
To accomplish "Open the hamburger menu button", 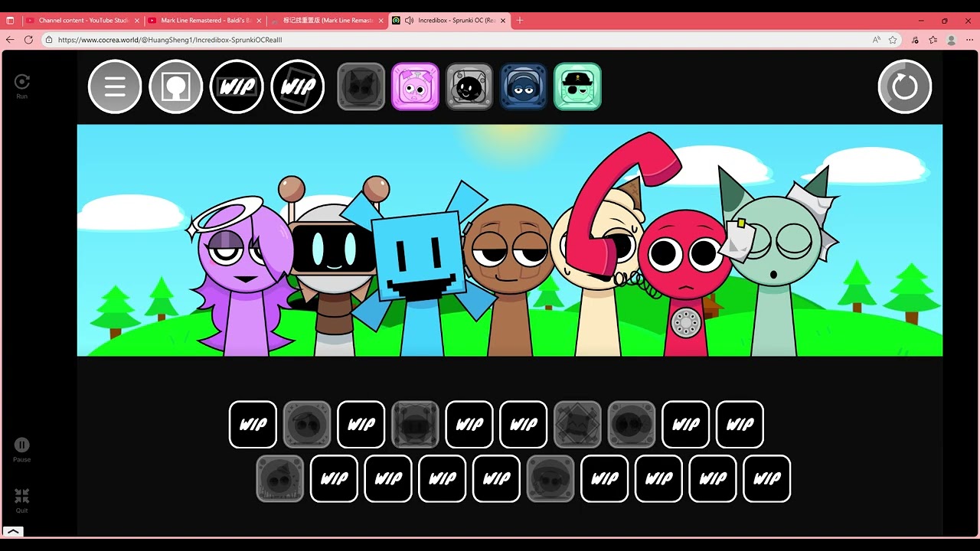I will pyautogui.click(x=115, y=86).
